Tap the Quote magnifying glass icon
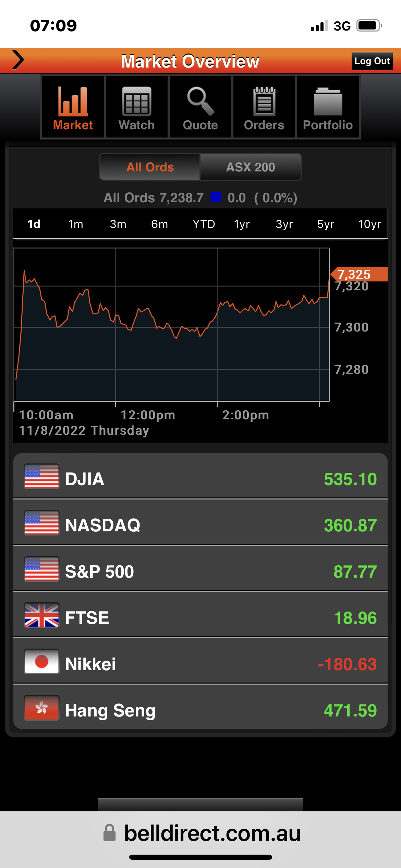Image resolution: width=401 pixels, height=868 pixels. 200,101
